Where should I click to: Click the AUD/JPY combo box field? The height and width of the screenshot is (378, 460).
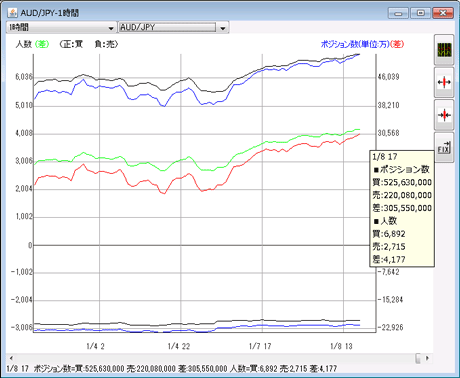coord(168,27)
